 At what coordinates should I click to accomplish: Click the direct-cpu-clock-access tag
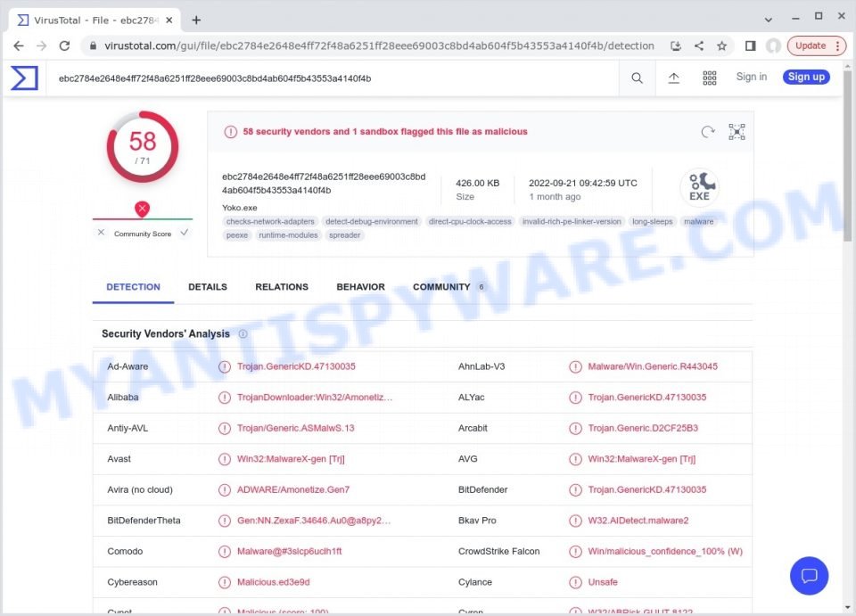coord(470,221)
